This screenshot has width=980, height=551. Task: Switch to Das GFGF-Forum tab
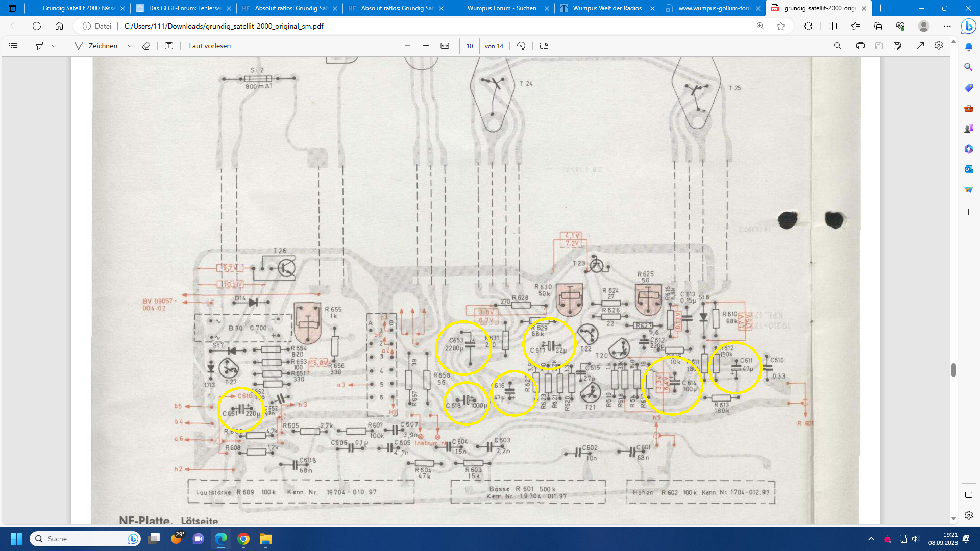click(184, 8)
